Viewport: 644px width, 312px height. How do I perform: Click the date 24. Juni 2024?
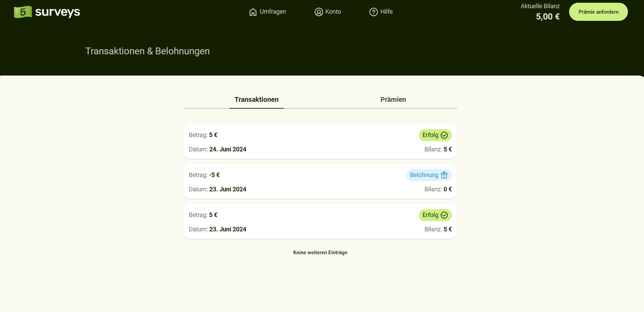pyautogui.click(x=228, y=149)
